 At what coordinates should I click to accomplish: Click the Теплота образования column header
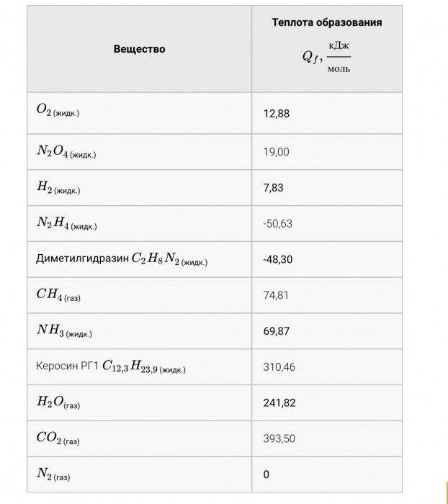click(327, 49)
